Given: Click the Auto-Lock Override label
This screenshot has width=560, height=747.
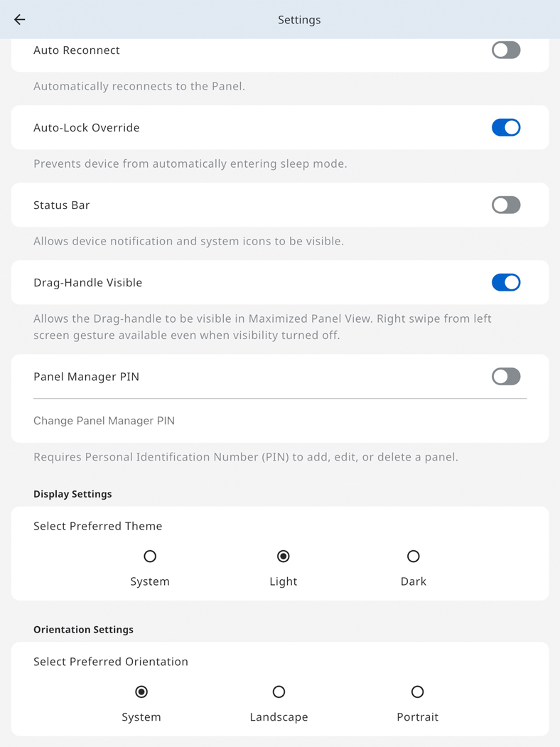Looking at the screenshot, I should pos(86,128).
